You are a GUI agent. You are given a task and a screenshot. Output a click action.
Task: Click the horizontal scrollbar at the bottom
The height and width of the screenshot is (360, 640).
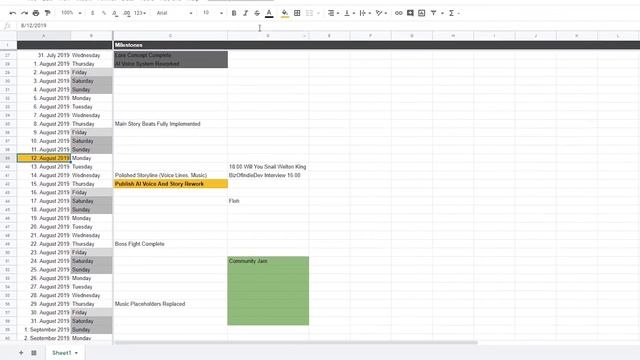(x=296, y=343)
